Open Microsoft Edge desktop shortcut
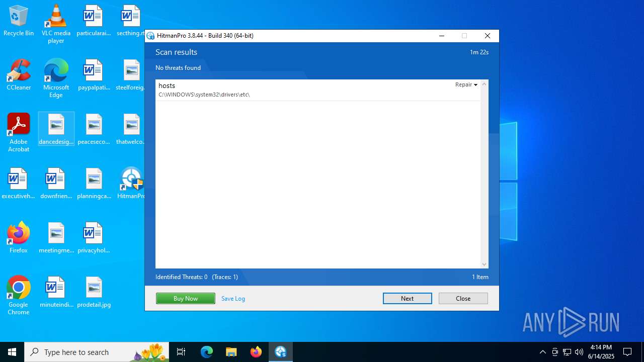This screenshot has width=644, height=362. (56, 78)
